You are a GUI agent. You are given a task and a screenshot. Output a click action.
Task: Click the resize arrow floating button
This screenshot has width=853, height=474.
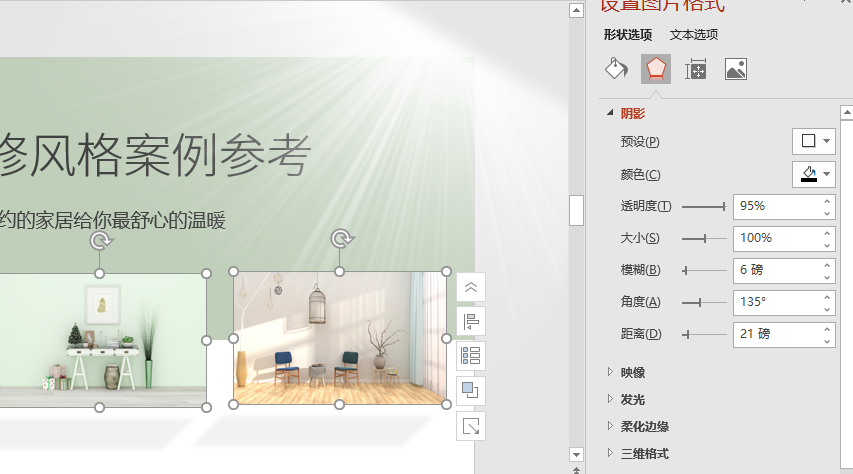tap(471, 426)
